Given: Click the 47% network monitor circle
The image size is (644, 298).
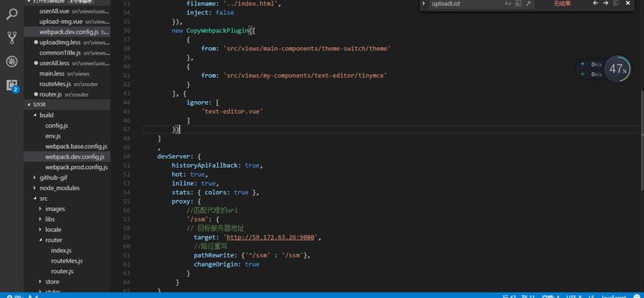Looking at the screenshot, I should tap(617, 69).
